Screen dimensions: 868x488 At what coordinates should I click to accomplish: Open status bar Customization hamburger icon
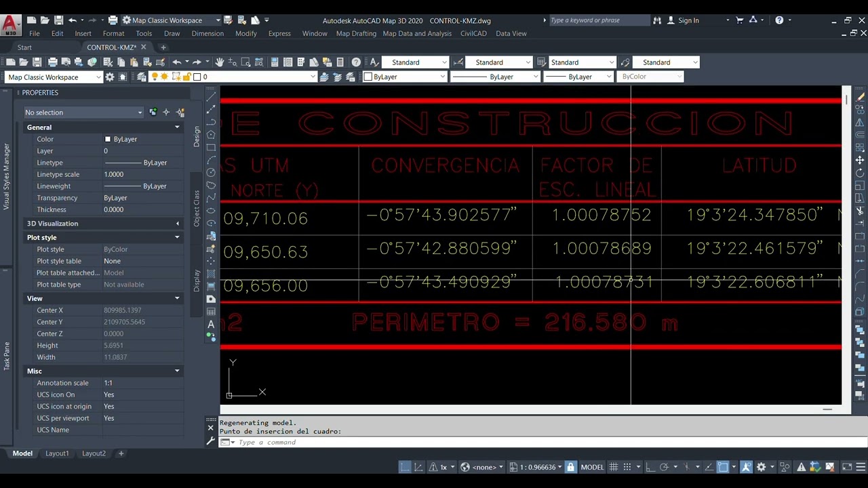point(861,467)
